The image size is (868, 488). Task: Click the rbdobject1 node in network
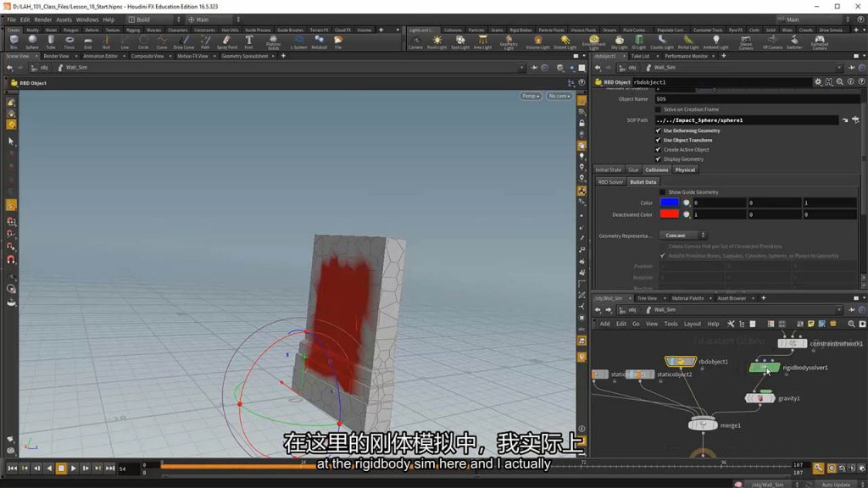(681, 362)
